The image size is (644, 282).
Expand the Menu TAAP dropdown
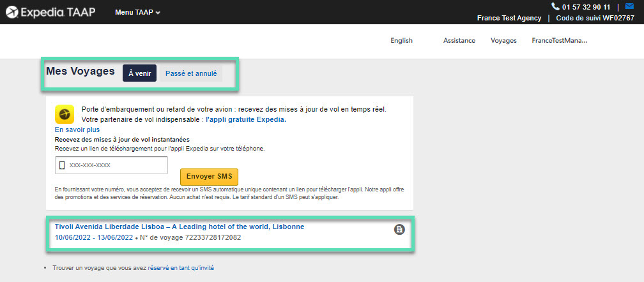[137, 12]
